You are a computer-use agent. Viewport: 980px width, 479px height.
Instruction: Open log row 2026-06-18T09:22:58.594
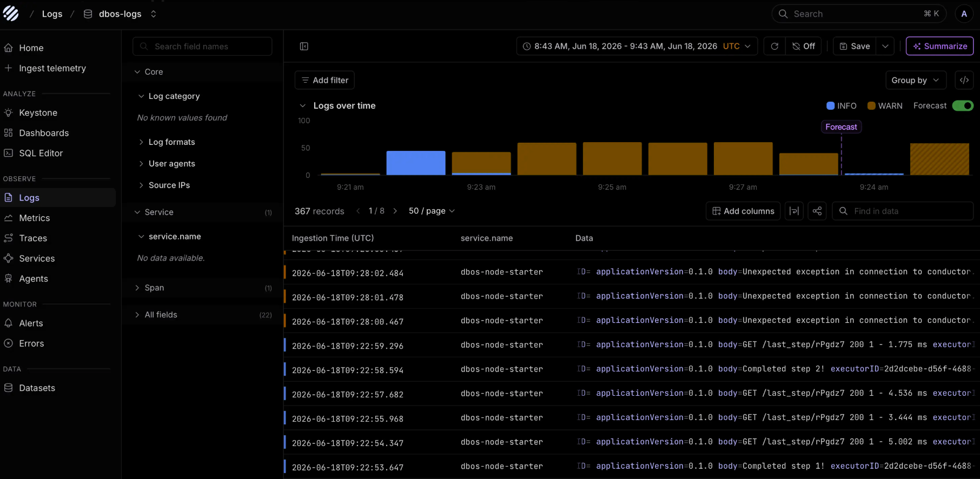632,370
